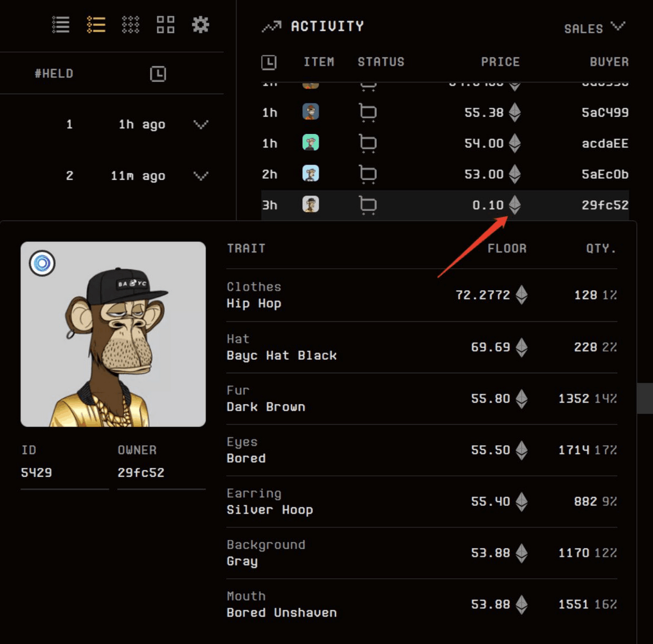Click buyer address 5aC499
This screenshot has height=644, width=653.
(605, 113)
